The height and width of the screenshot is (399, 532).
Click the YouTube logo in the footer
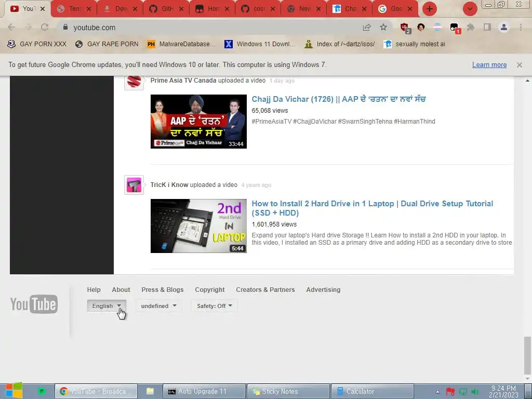(x=34, y=304)
